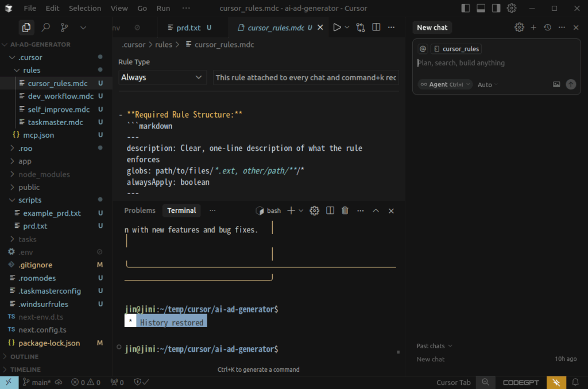Open notifications bell in status bar
The width and height of the screenshot is (588, 389).
click(575, 382)
